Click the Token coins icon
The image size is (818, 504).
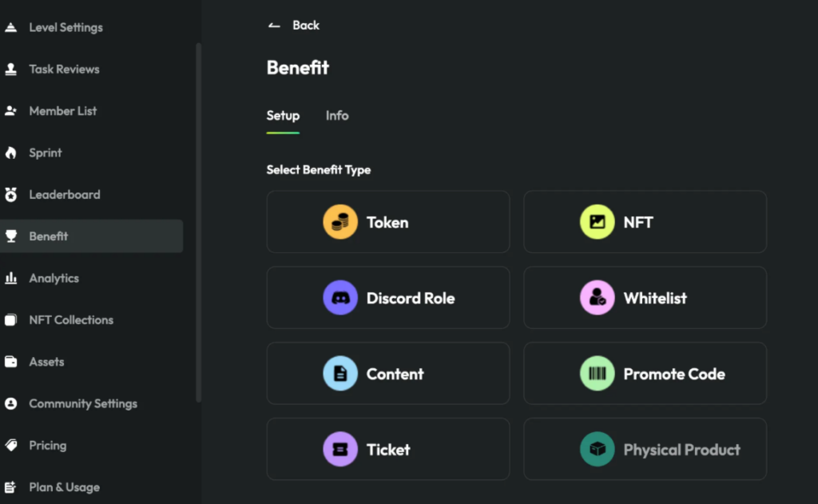tap(340, 222)
